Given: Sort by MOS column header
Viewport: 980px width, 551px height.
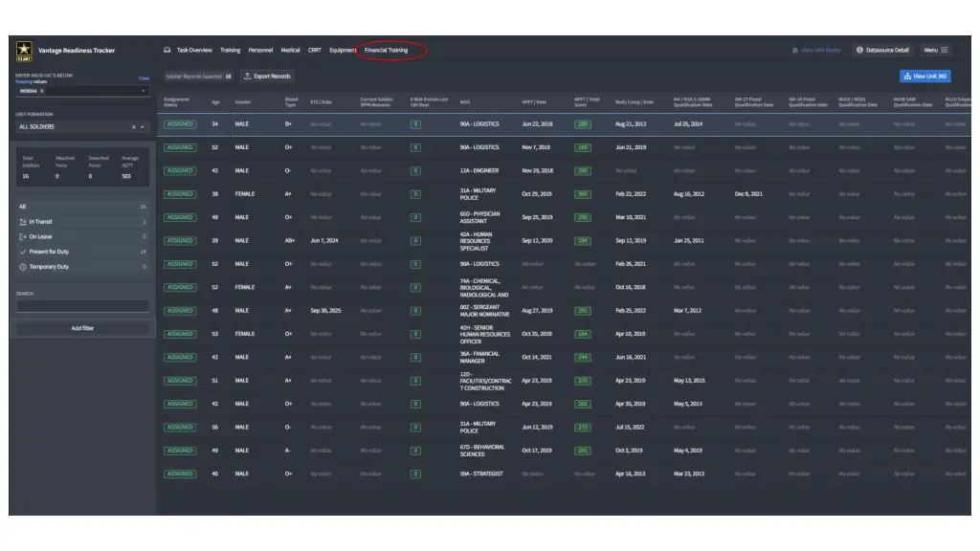Looking at the screenshot, I should pyautogui.click(x=465, y=101).
